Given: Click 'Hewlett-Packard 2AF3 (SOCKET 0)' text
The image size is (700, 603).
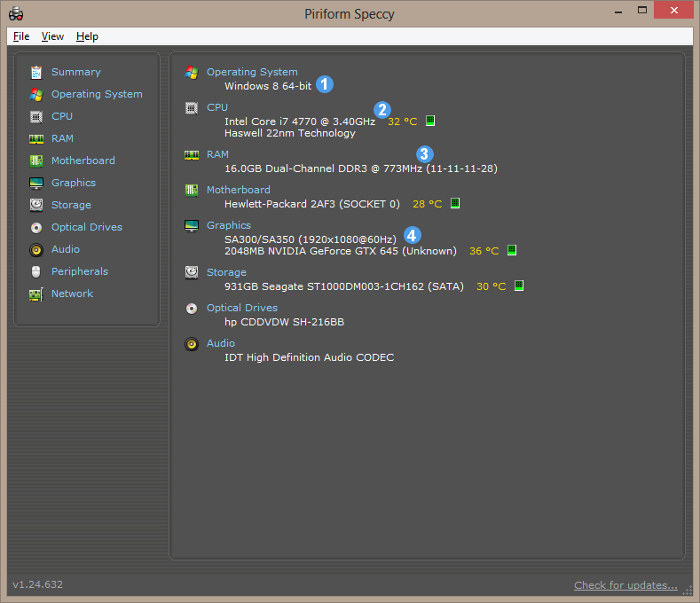Looking at the screenshot, I should tap(312, 205).
